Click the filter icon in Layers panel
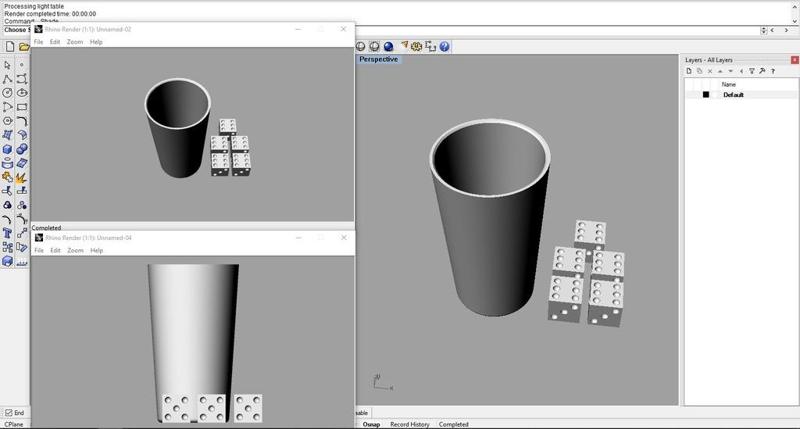Image resolution: width=800 pixels, height=429 pixels. click(x=749, y=72)
